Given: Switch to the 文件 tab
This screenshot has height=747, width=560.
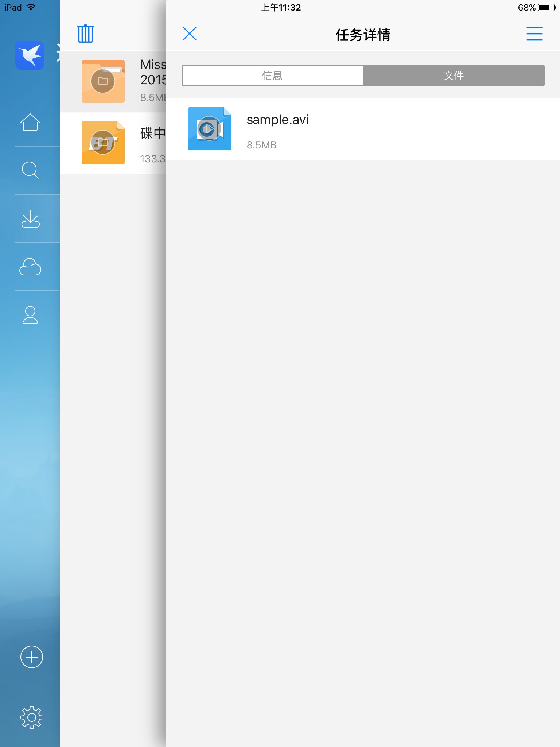Looking at the screenshot, I should pyautogui.click(x=454, y=76).
